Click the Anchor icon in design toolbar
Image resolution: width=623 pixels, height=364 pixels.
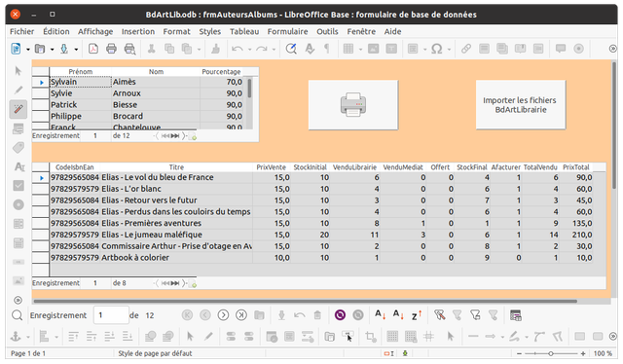16,337
